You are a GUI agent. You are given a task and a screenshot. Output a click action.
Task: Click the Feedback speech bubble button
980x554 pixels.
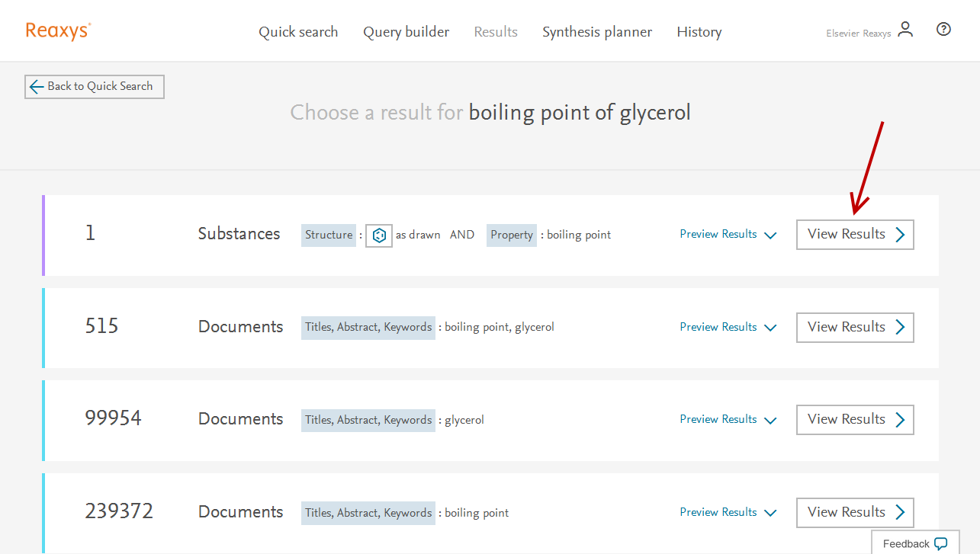coord(914,543)
